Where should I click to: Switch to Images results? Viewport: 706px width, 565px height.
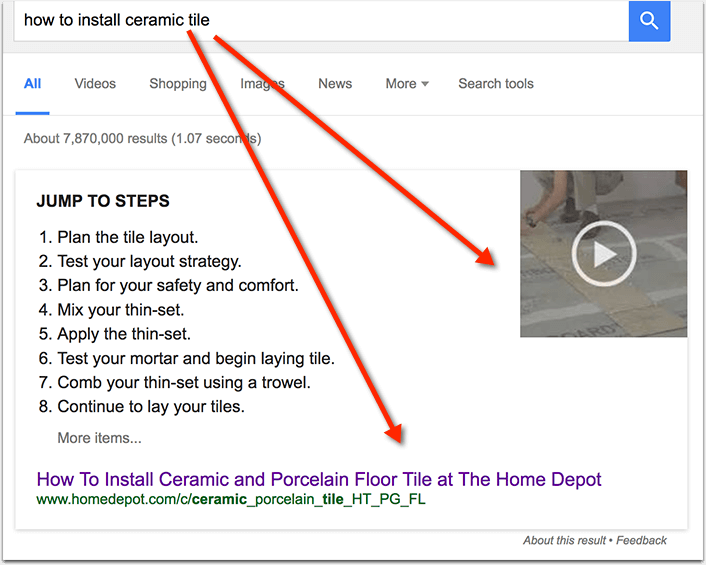pos(262,84)
